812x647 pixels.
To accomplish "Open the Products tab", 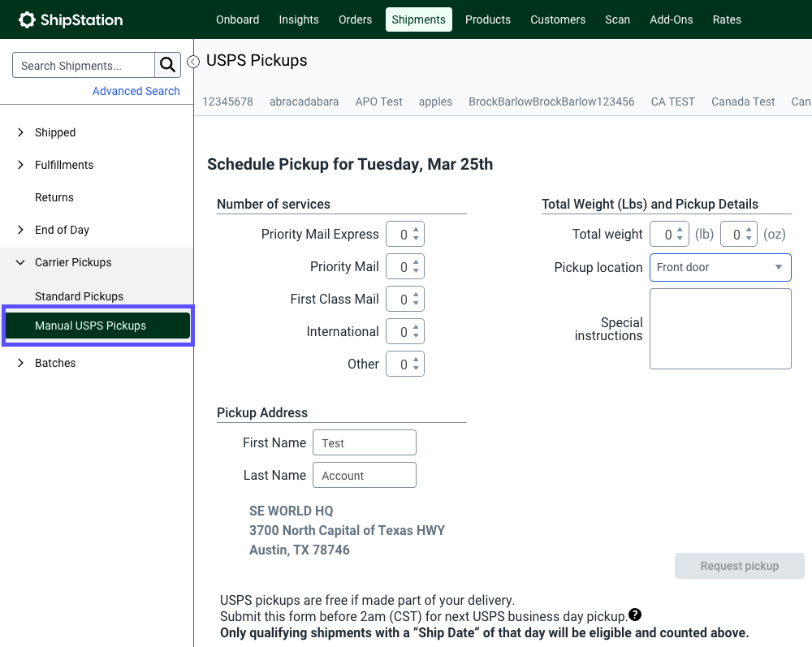I will point(488,19).
